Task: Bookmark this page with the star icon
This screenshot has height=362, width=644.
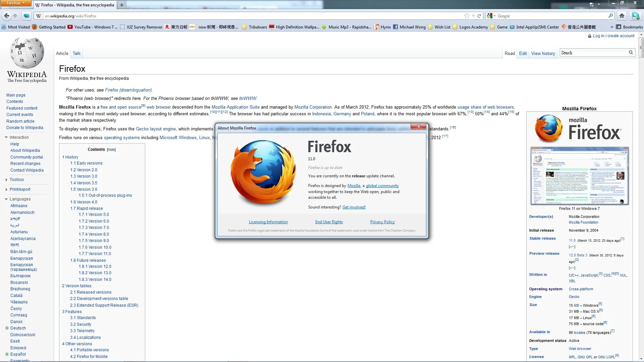Action: (x=467, y=16)
